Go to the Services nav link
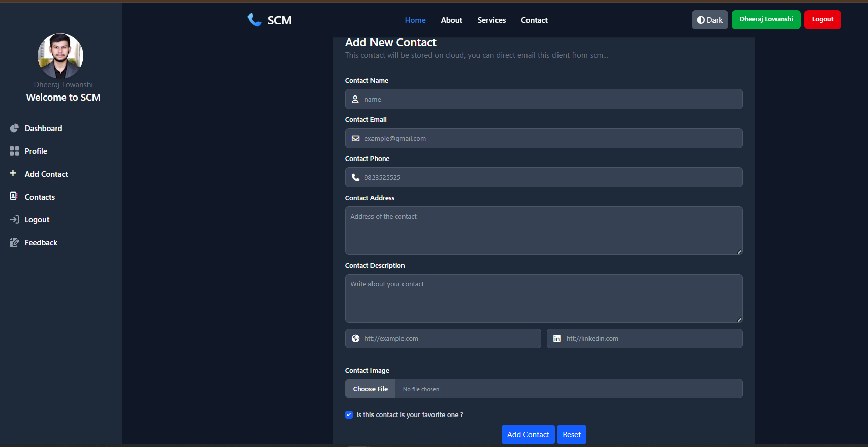Viewport: 868px width, 447px height. click(491, 20)
